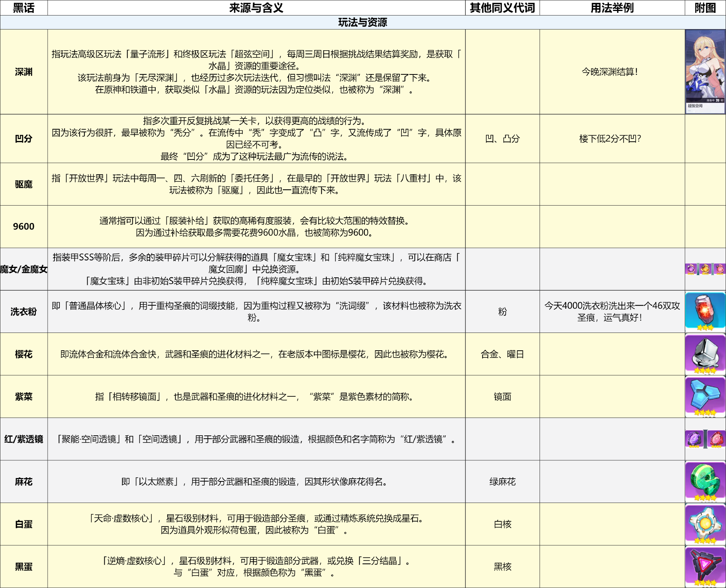Image resolution: width=726 pixels, height=588 pixels.
Task: Click the 9600 description about 服装补给
Action: [x=256, y=227]
